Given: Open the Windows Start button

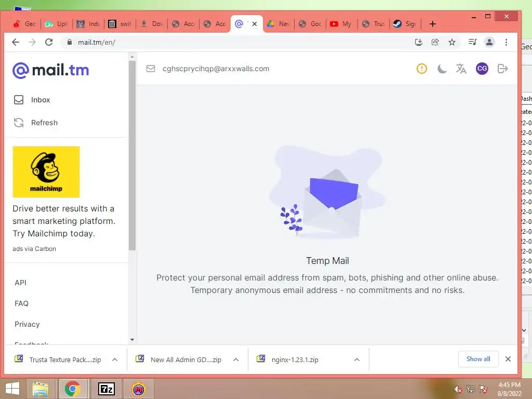Looking at the screenshot, I should pyautogui.click(x=12, y=389).
